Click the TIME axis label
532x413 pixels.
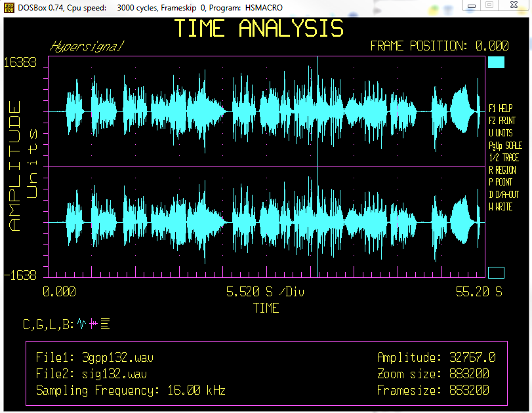pyautogui.click(x=266, y=308)
